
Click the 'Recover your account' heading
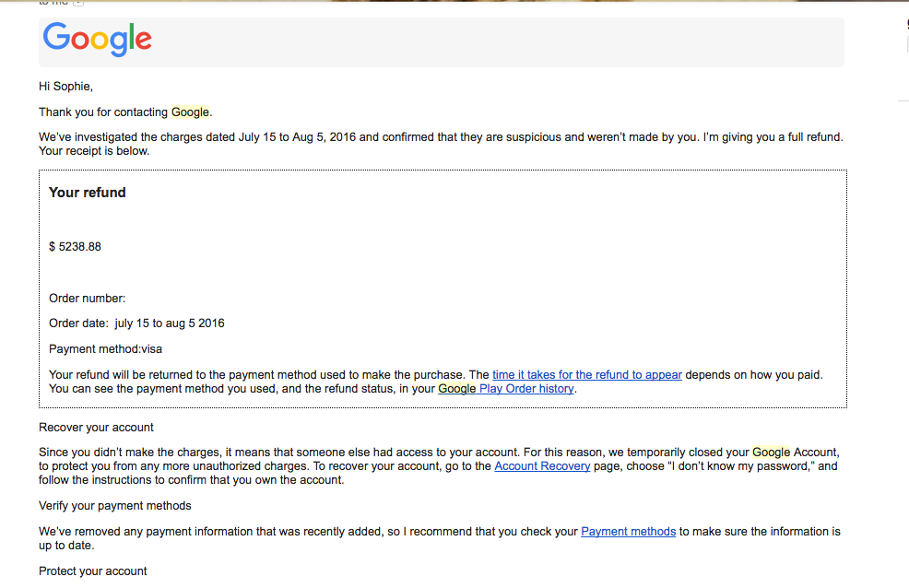[x=96, y=428]
